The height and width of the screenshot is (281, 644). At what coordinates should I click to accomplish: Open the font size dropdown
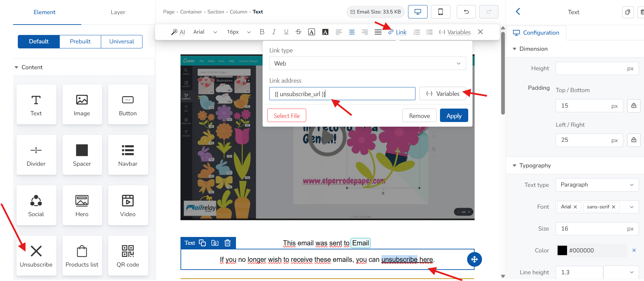click(x=239, y=32)
